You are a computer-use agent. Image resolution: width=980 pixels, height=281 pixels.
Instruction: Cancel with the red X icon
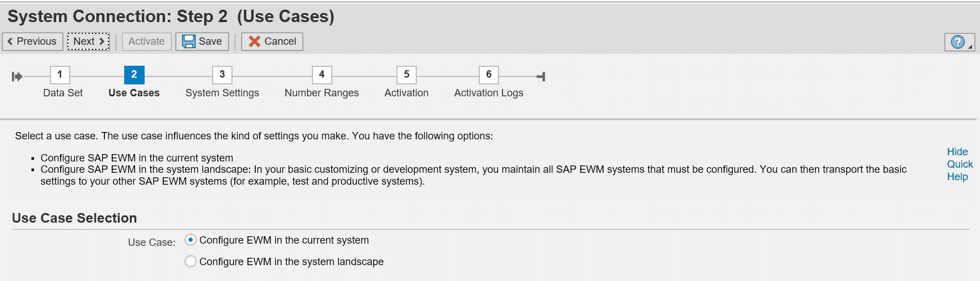(255, 41)
